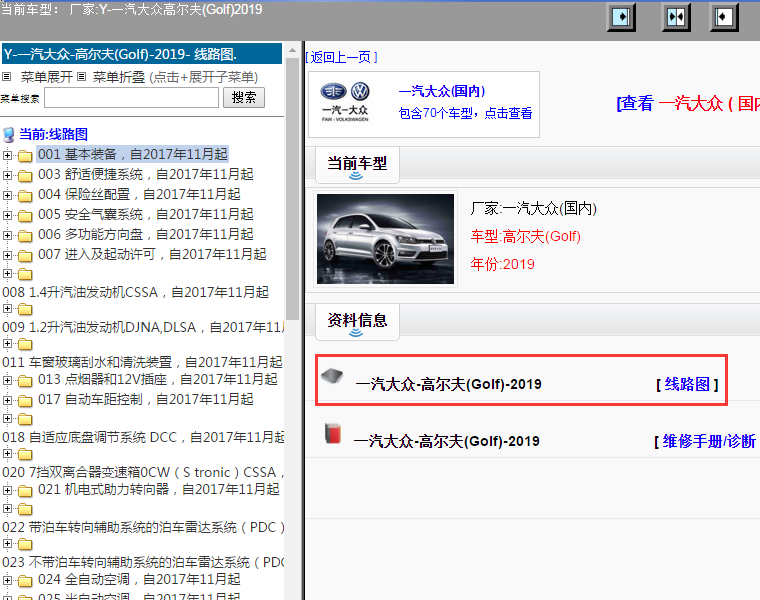Click folder icon for 001 基本装备
Screen dimensions: 760x600
25,156
